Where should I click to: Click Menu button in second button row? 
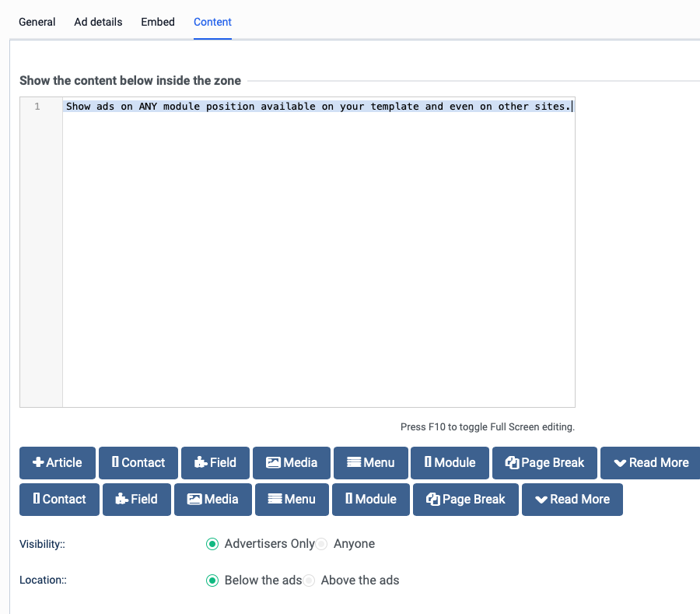pos(292,500)
